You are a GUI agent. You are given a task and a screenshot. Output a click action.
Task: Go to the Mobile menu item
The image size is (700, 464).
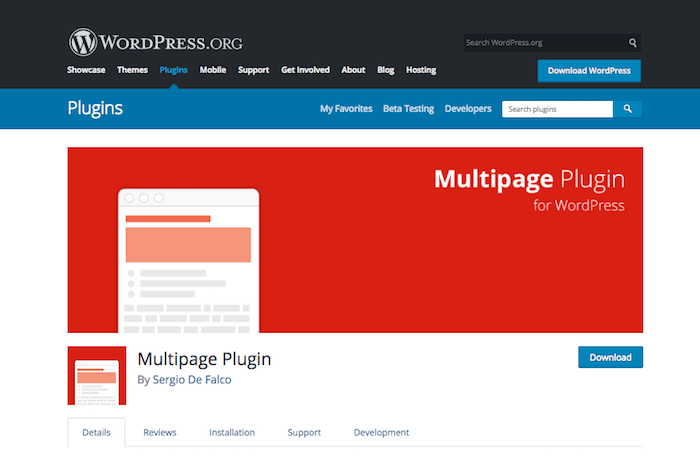point(213,70)
